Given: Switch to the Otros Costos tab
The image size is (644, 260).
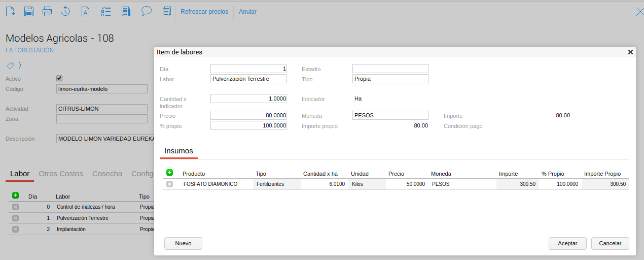Looking at the screenshot, I should click(x=61, y=174).
